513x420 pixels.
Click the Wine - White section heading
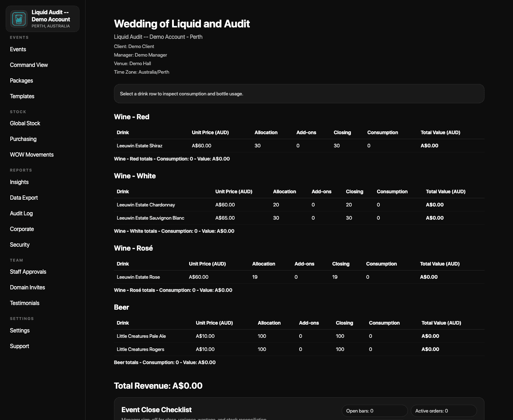click(135, 176)
